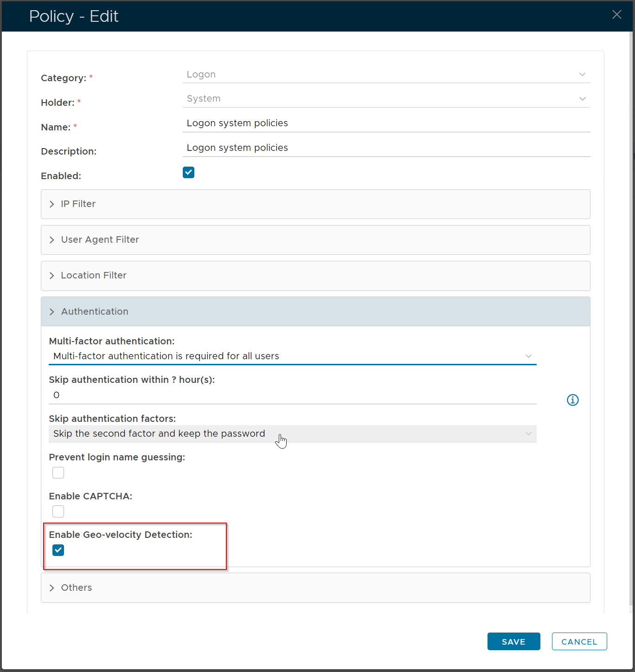Viewport: 635px width, 672px height.
Task: Click the skip authentication hours field
Action: (292, 395)
